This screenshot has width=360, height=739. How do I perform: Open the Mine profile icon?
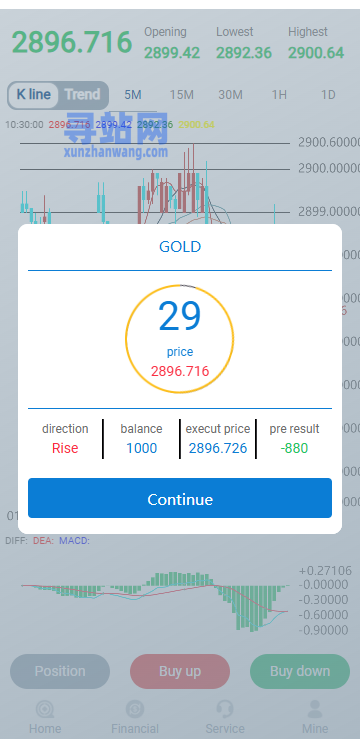click(315, 709)
